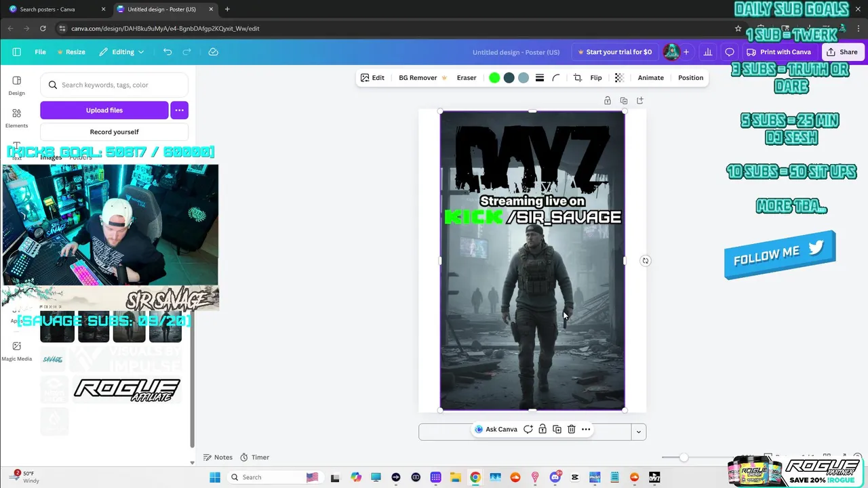Lock element in floating toolbar

(542, 429)
